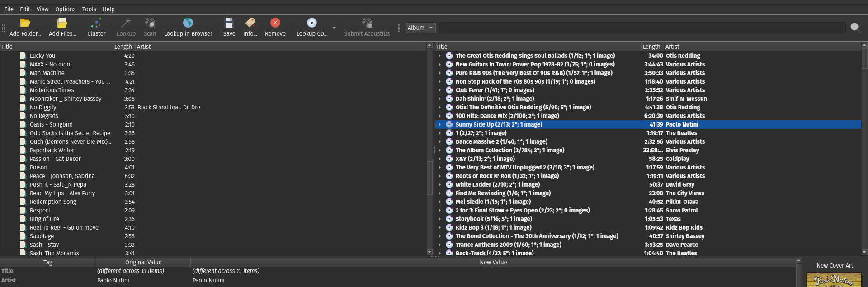Open the Info tag icon
Image resolution: width=868 pixels, height=287 pixels.
[250, 23]
